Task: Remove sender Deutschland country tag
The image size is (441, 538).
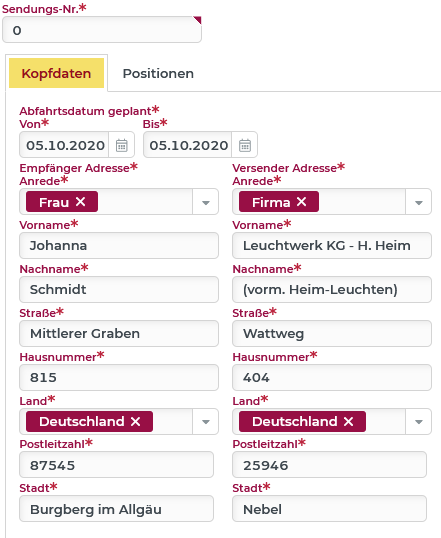Action: pos(348,421)
